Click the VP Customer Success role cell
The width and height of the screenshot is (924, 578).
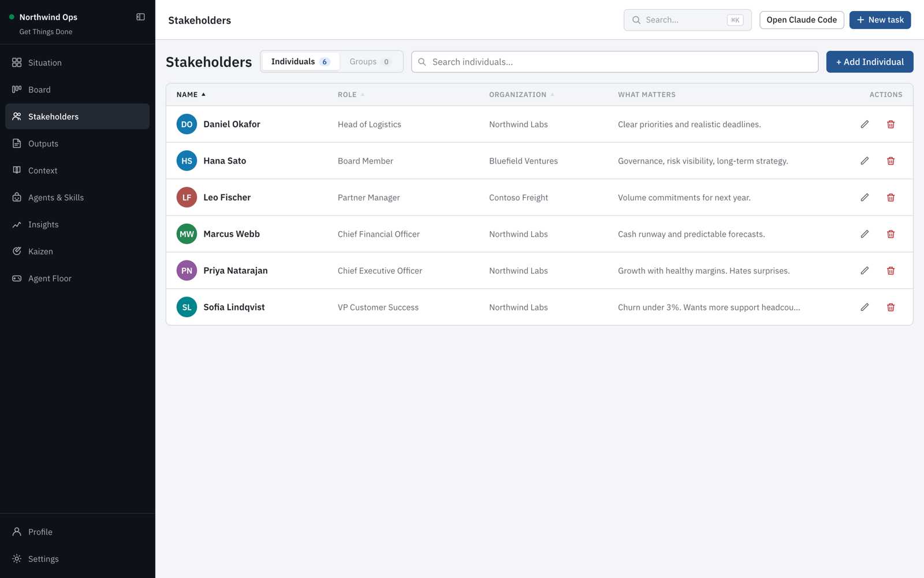(x=378, y=307)
